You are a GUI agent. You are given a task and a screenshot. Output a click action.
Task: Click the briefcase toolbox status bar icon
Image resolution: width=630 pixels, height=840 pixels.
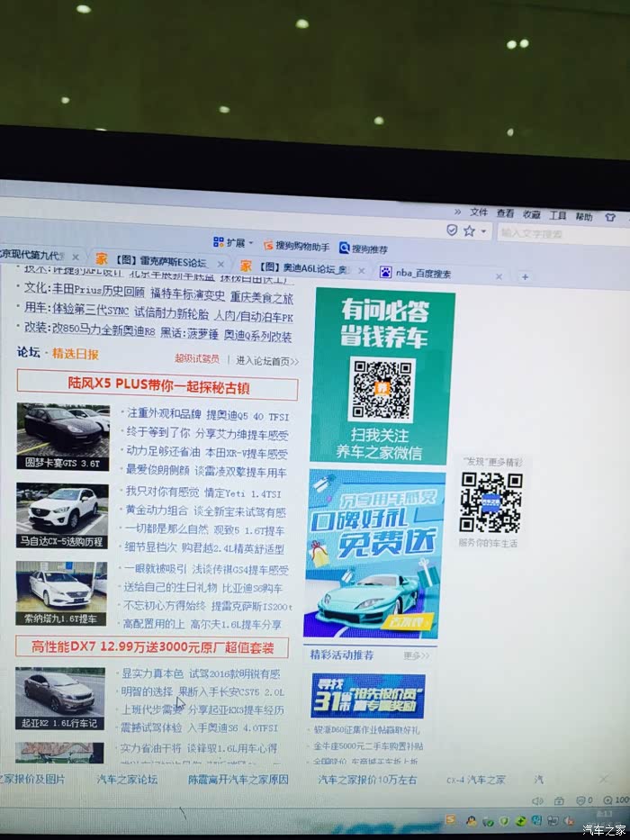click(x=559, y=801)
